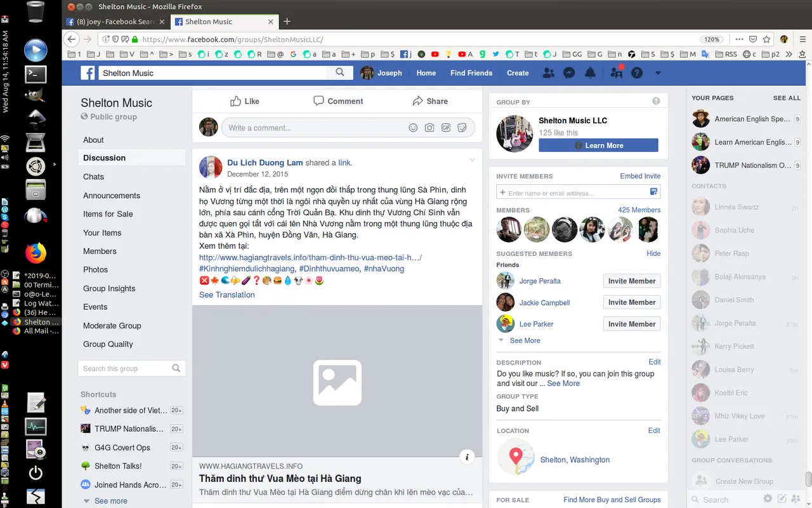This screenshot has width=812, height=508.
Task: Click the info icon on link preview image
Action: [x=467, y=457]
